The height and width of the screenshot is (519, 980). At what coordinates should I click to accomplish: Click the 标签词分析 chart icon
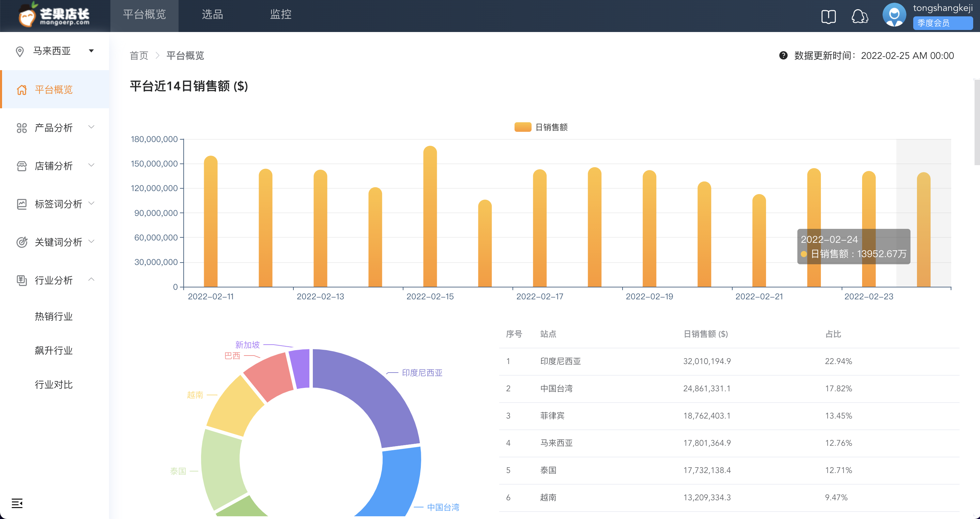[x=22, y=204]
